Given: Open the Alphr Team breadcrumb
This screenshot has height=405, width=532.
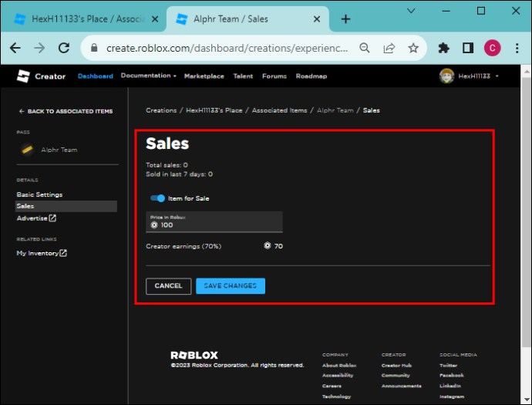Looking at the screenshot, I should coord(335,110).
